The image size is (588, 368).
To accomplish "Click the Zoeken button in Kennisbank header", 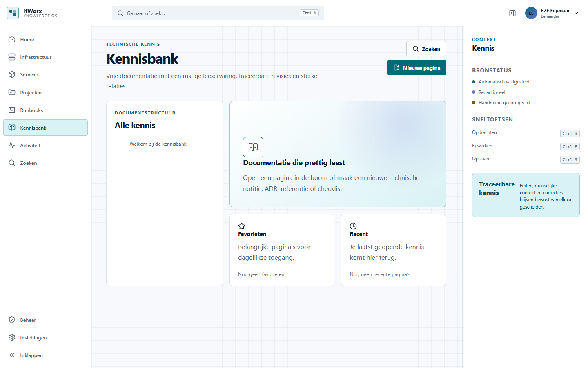I will coord(426,49).
